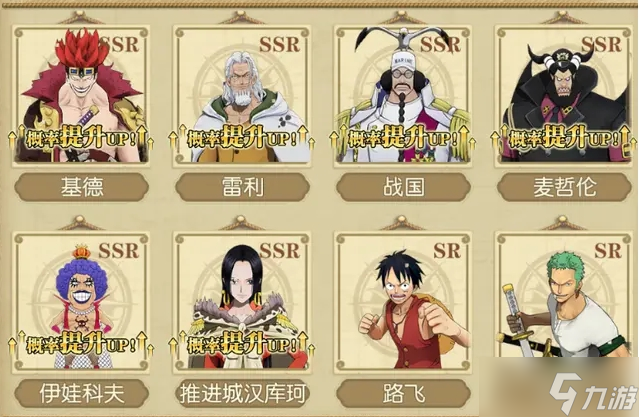Click the 麦哲伦 name label
The image size is (639, 417).
click(x=564, y=187)
